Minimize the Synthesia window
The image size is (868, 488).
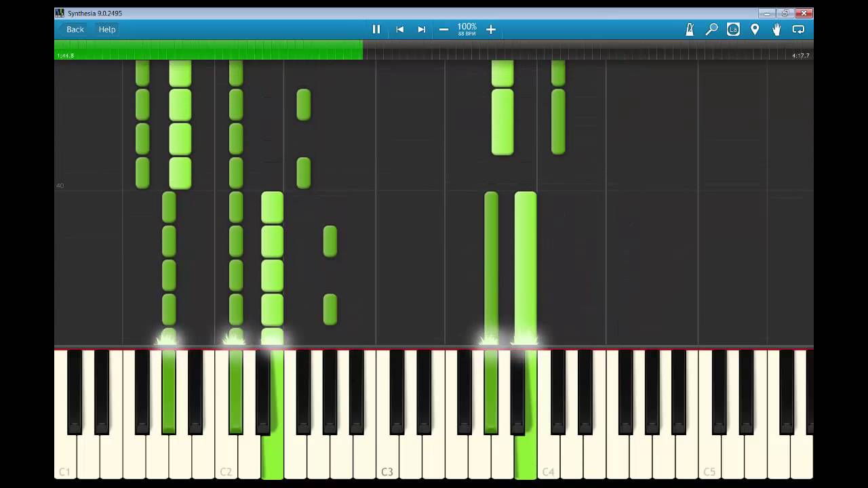click(x=768, y=13)
